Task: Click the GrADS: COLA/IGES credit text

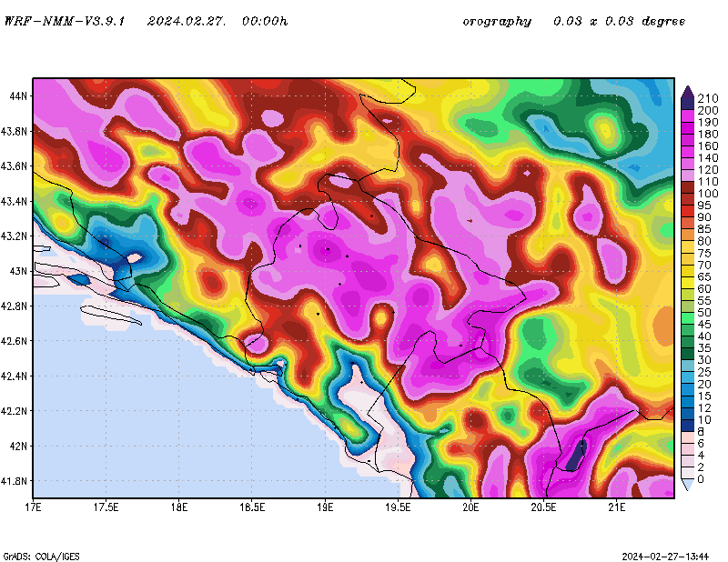Action: 41,557
